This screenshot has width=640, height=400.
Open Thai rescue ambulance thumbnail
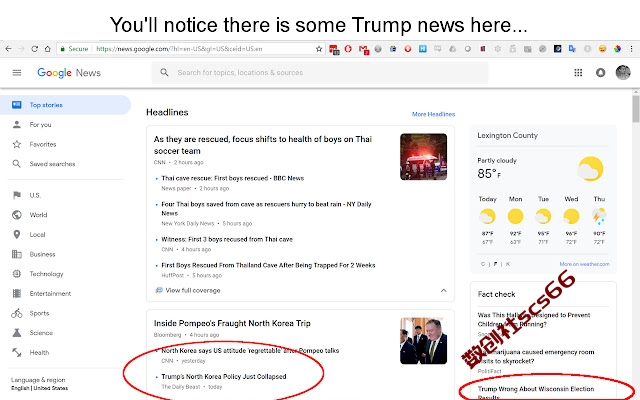coord(423,157)
